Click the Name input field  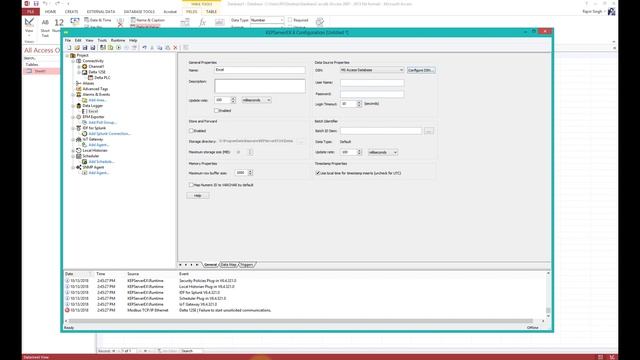260,70
